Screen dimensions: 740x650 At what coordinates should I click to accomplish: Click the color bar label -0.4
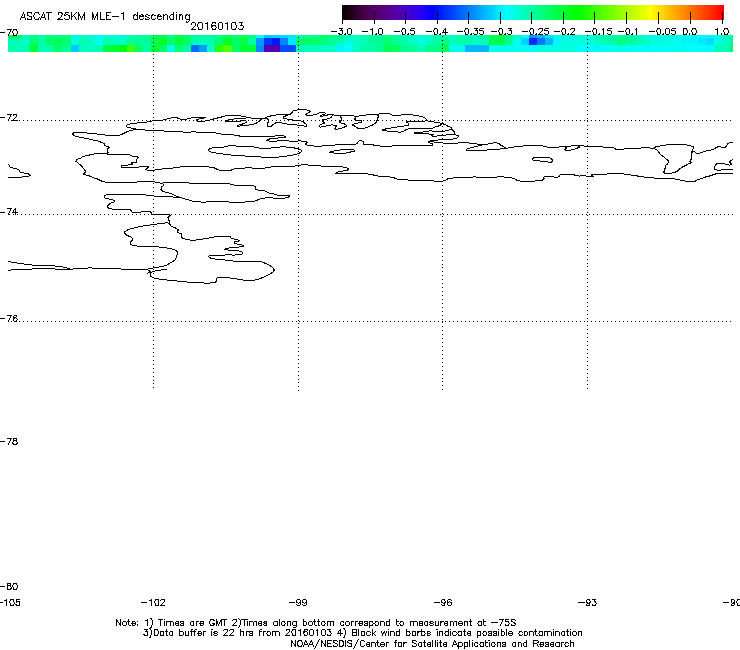coord(437,32)
